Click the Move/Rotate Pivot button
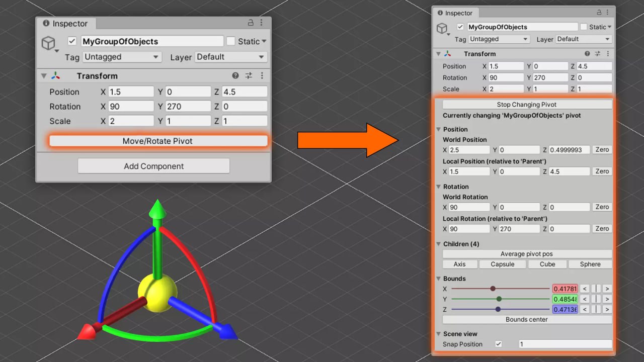Screen dimensions: 644x362 tap(158, 141)
